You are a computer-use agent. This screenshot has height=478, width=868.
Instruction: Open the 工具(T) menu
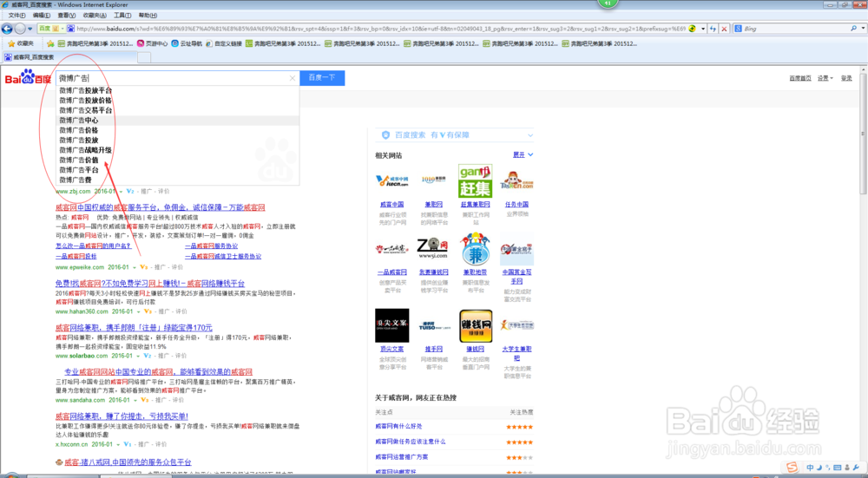122,16
